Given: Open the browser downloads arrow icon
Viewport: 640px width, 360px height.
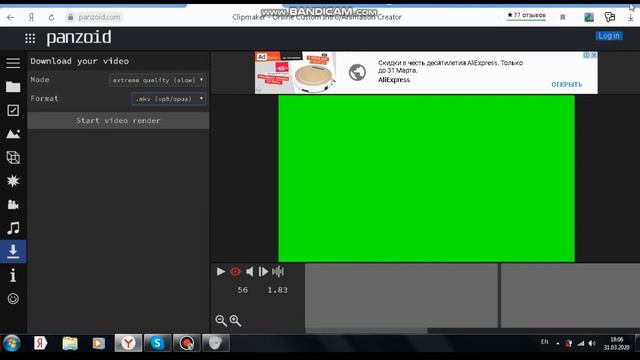Looking at the screenshot, I should point(631,18).
